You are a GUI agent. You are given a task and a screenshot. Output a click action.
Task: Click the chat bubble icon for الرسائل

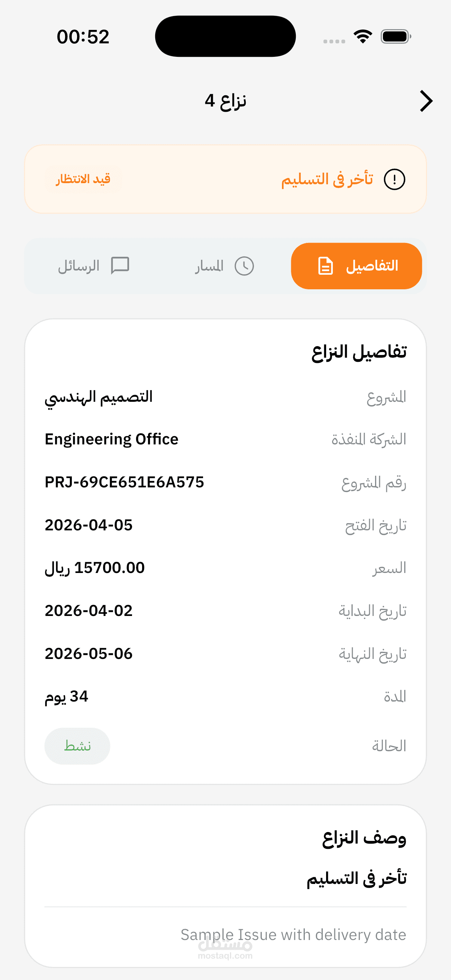point(120,265)
